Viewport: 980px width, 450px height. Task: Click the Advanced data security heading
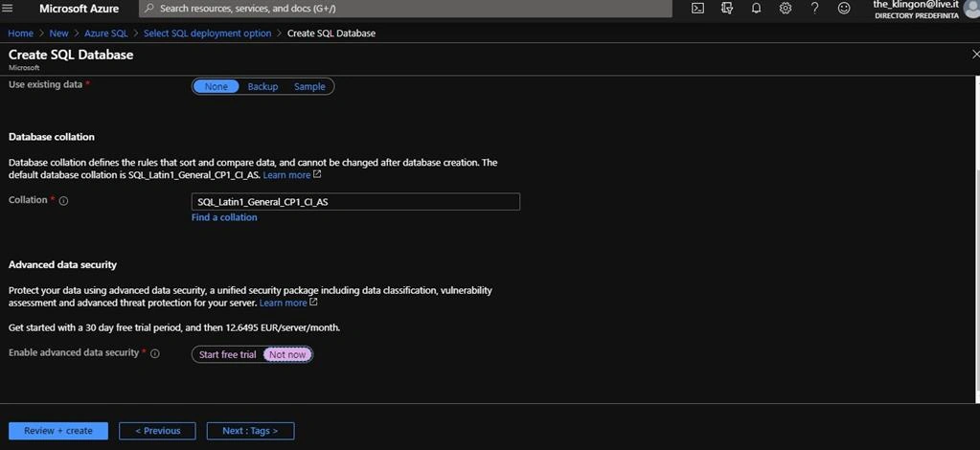point(62,265)
